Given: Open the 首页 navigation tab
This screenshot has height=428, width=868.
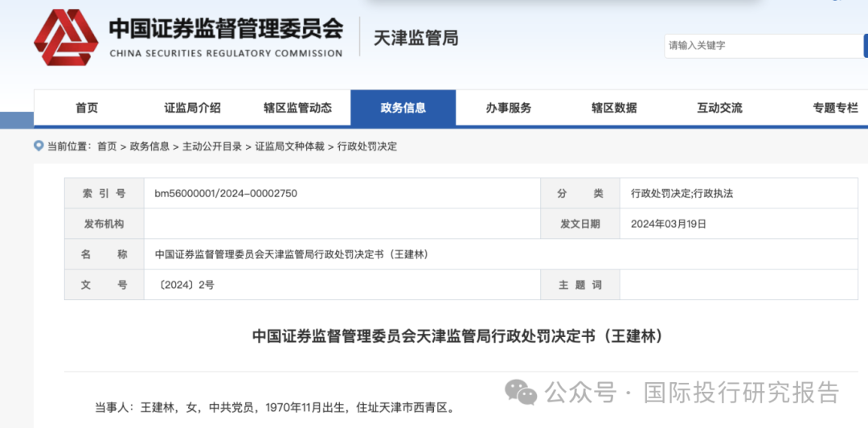Looking at the screenshot, I should tap(87, 108).
